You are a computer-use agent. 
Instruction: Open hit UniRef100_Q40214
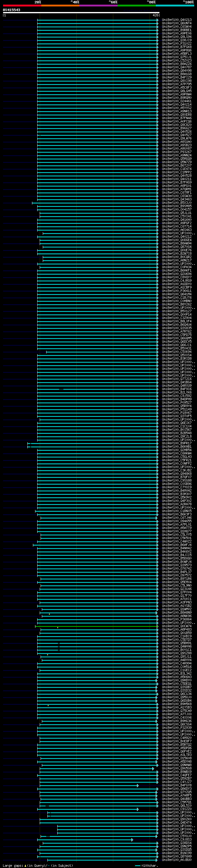click(x=176, y=104)
